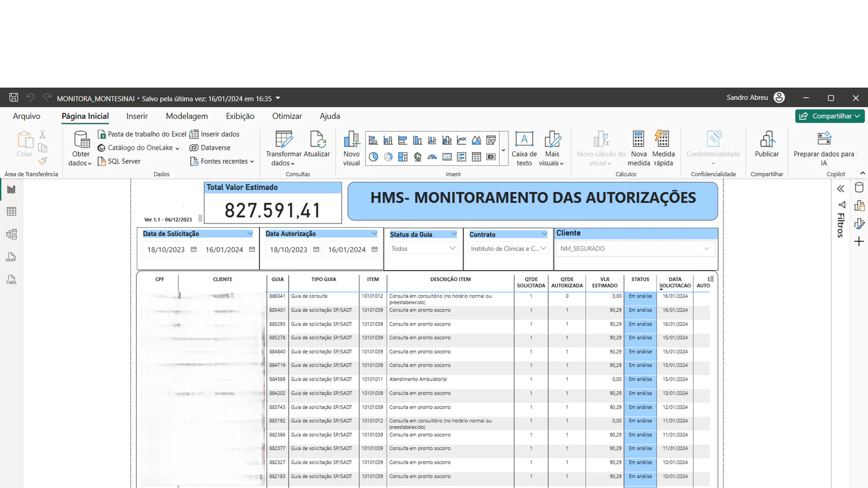Click the Publicar button

767,145
